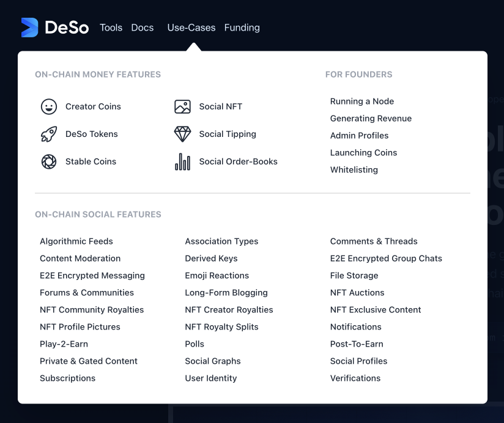
Task: Open the Creator Coins link
Action: pos(93,106)
